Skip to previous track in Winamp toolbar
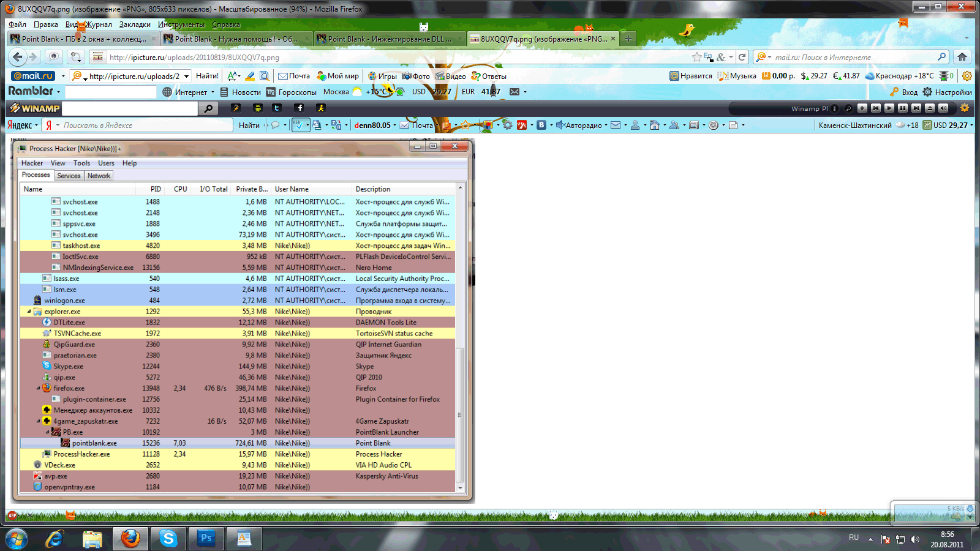Screen dimensions: 980x551 (875, 108)
